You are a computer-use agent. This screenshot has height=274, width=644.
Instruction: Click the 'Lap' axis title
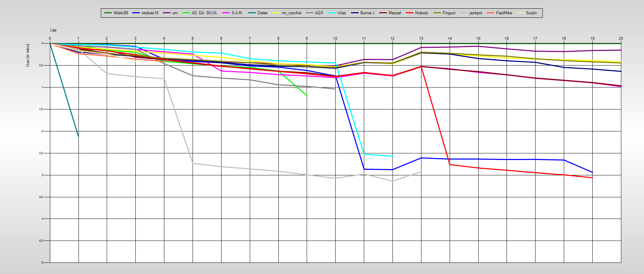(53, 30)
